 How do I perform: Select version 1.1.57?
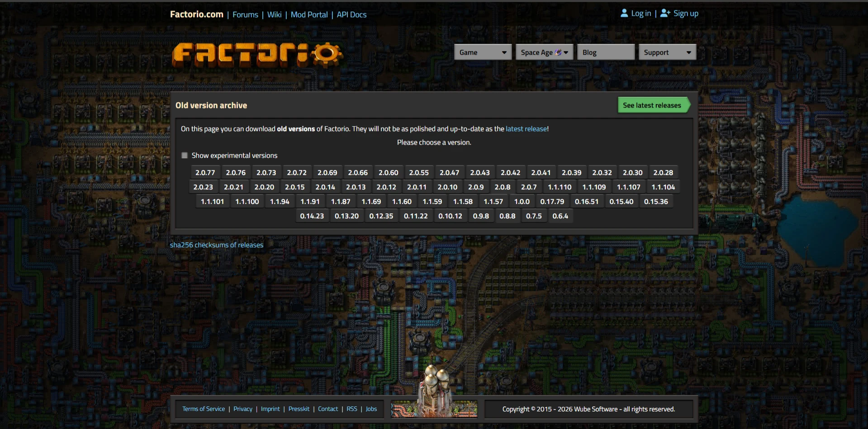click(x=493, y=202)
